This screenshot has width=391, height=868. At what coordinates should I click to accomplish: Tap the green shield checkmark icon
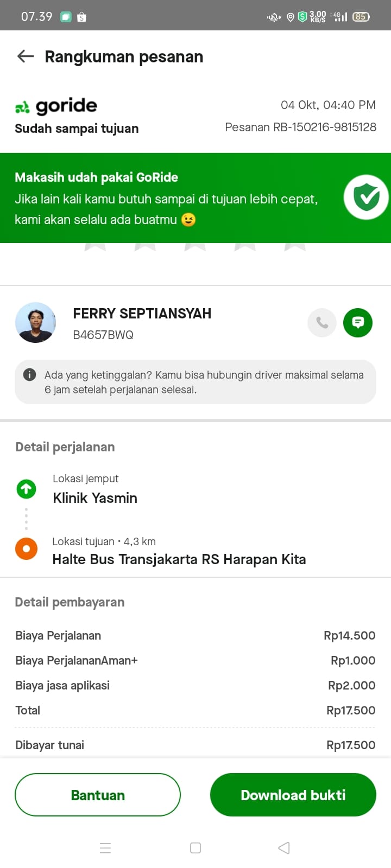367,197
